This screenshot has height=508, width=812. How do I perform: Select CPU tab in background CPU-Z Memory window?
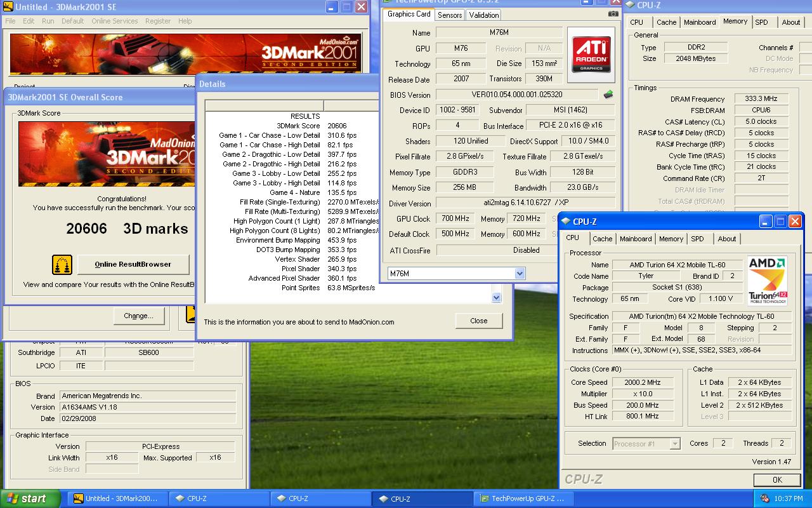(636, 22)
